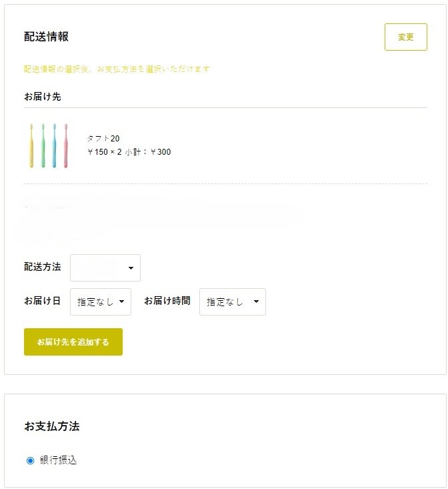Click the お支払方法 section heading
Viewport: 448px width, 489px height.
52,426
